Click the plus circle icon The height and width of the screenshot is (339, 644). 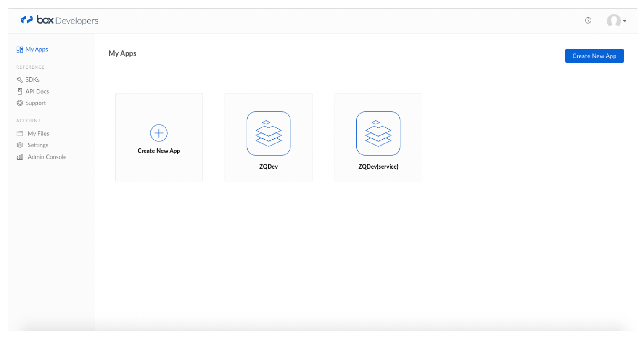[159, 133]
